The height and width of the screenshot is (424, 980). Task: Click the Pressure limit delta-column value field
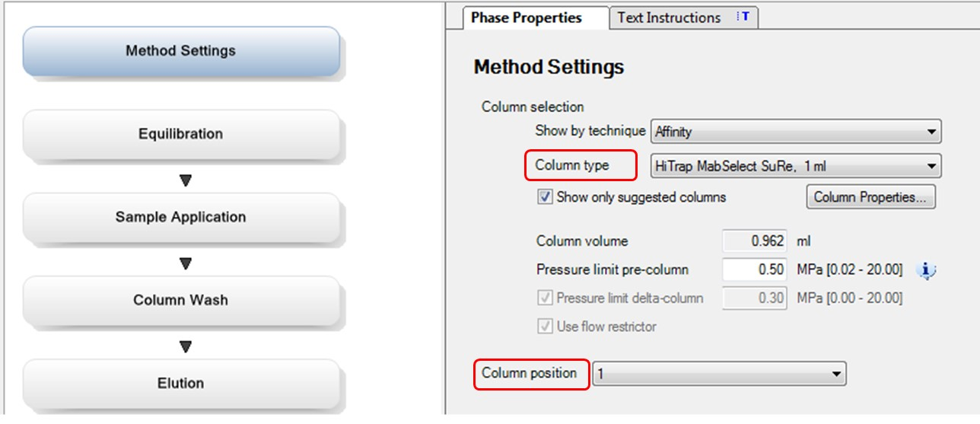pos(754,298)
